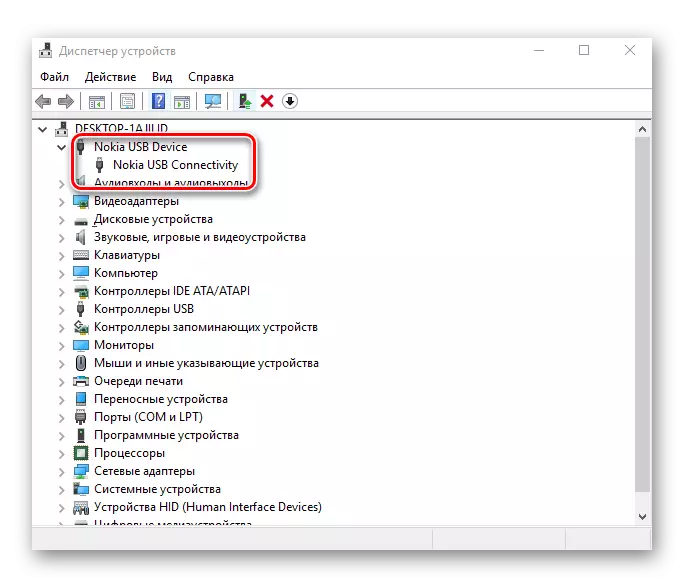Viewport: 684px width, 583px height.
Task: Select the Nokia USB Device label
Action: point(140,147)
